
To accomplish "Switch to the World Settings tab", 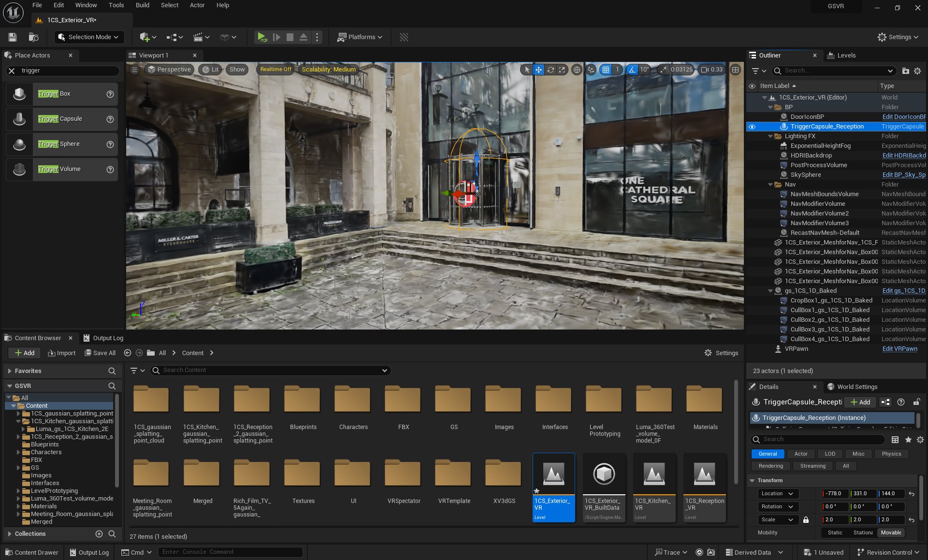I will [x=852, y=387].
